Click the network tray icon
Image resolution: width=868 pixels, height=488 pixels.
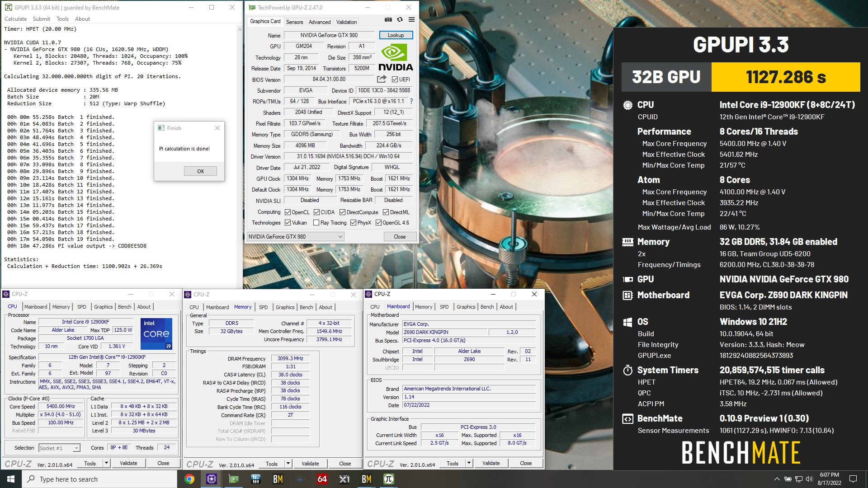point(798,479)
